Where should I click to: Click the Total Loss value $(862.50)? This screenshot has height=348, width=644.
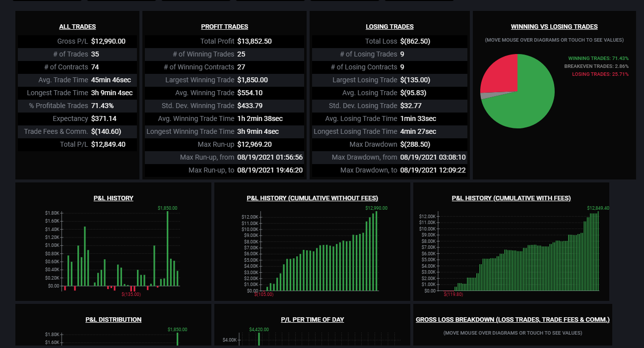coord(415,41)
